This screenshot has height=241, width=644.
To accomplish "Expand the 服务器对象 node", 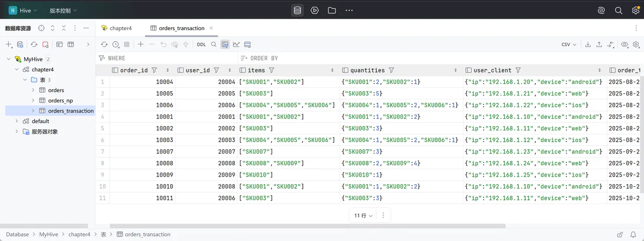I will (x=17, y=131).
